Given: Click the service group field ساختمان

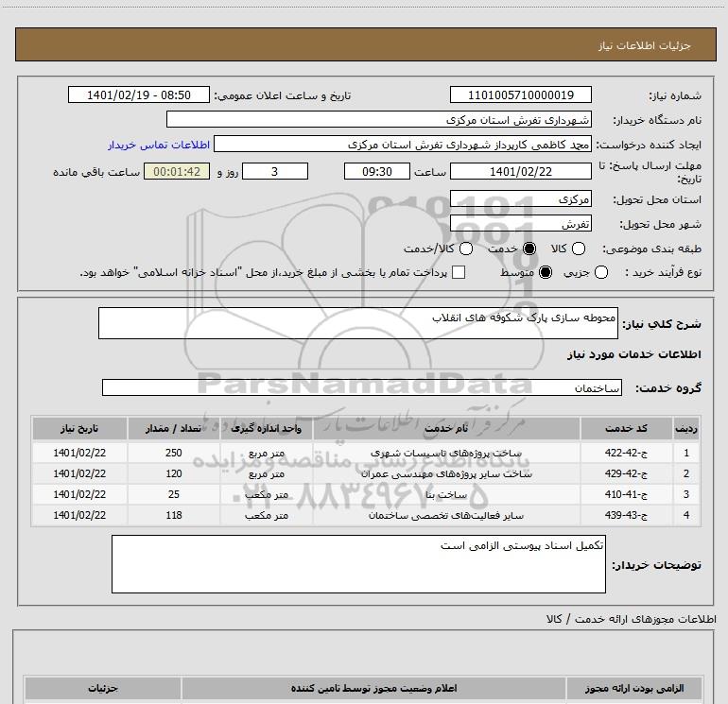Looking at the screenshot, I should (362, 388).
